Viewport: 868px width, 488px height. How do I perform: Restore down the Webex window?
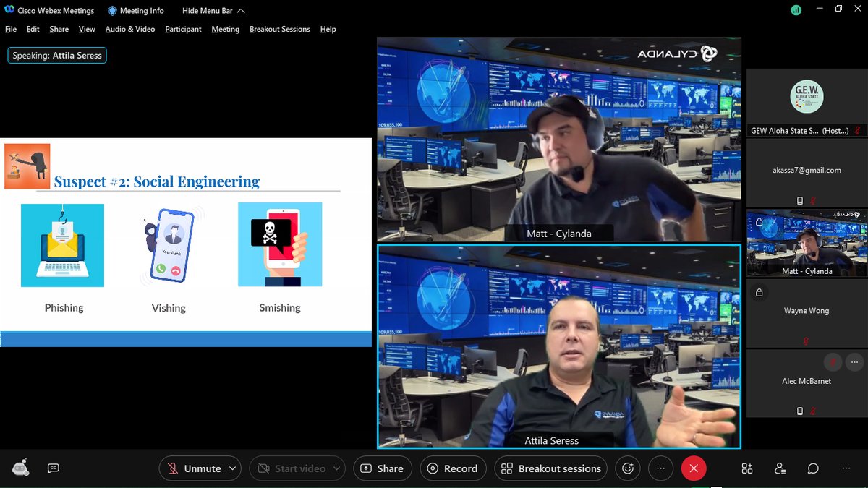(838, 9)
